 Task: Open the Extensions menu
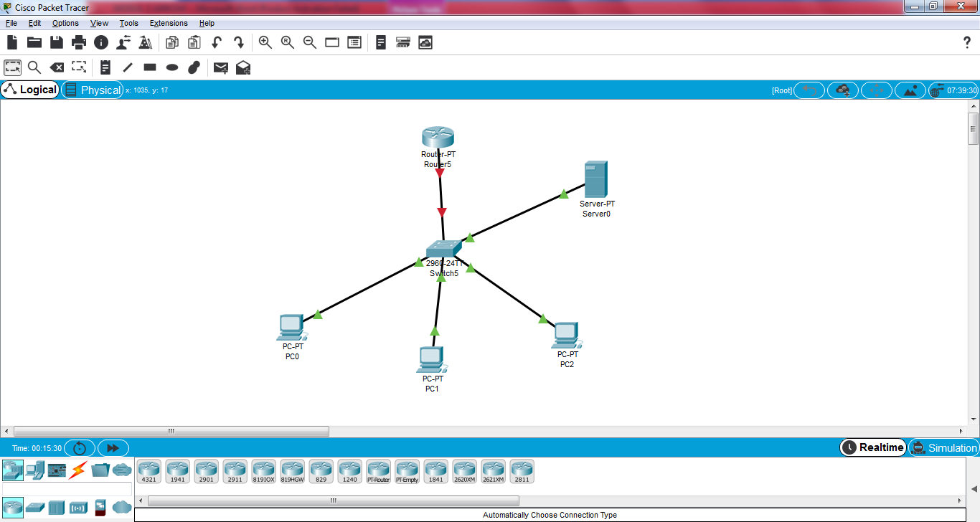(169, 23)
